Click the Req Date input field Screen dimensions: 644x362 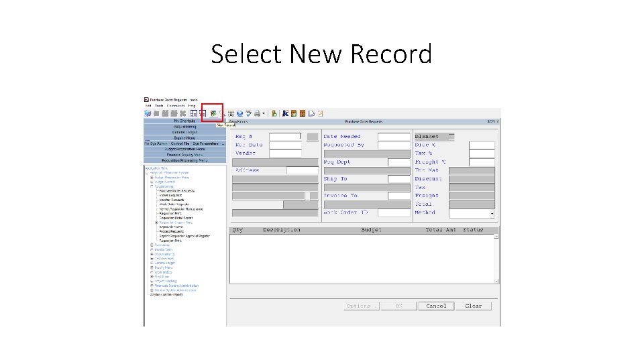coord(285,145)
